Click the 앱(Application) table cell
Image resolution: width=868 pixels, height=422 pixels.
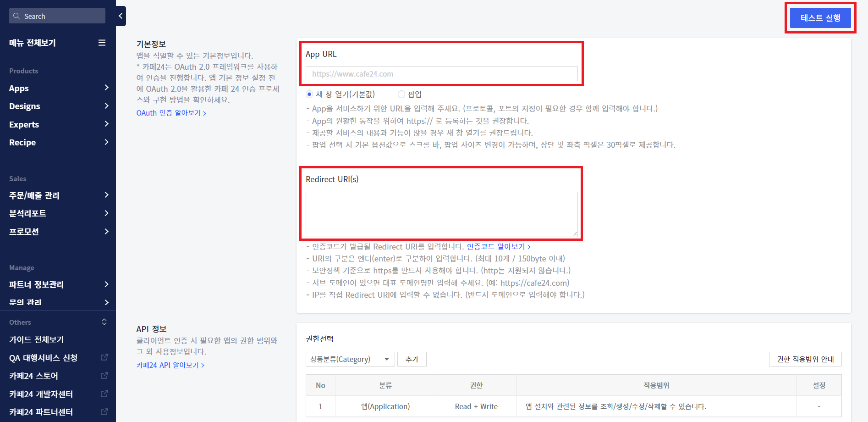[385, 406]
